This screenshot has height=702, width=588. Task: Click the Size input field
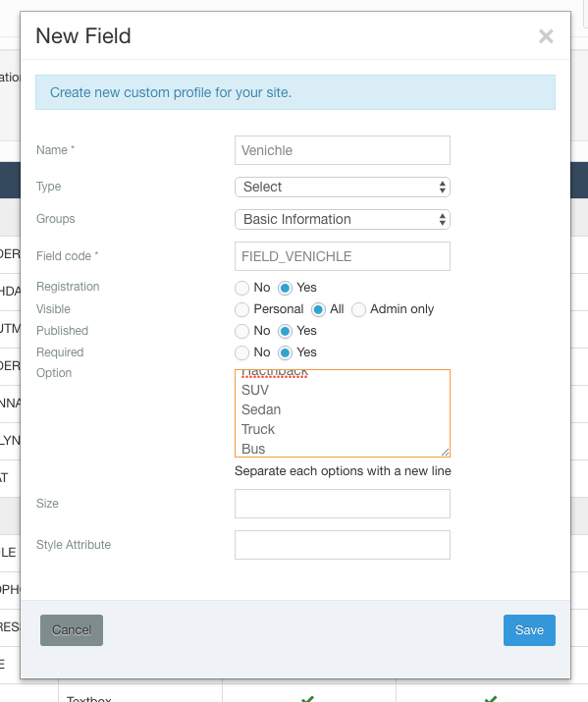343,504
